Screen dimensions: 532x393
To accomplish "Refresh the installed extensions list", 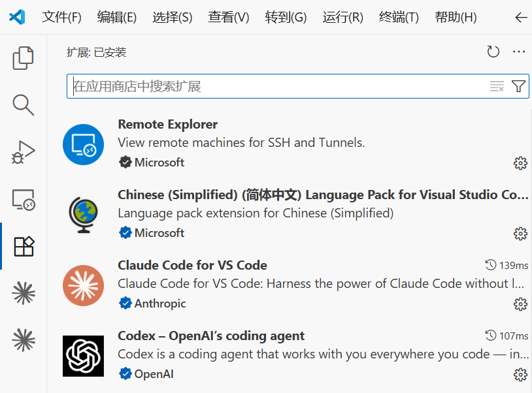I will (493, 52).
